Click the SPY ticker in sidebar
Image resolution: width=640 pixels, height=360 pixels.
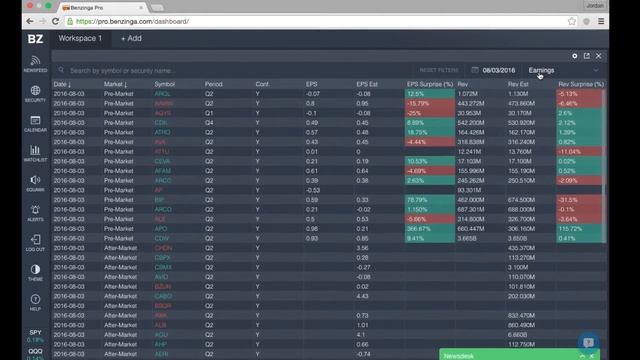tap(36, 336)
